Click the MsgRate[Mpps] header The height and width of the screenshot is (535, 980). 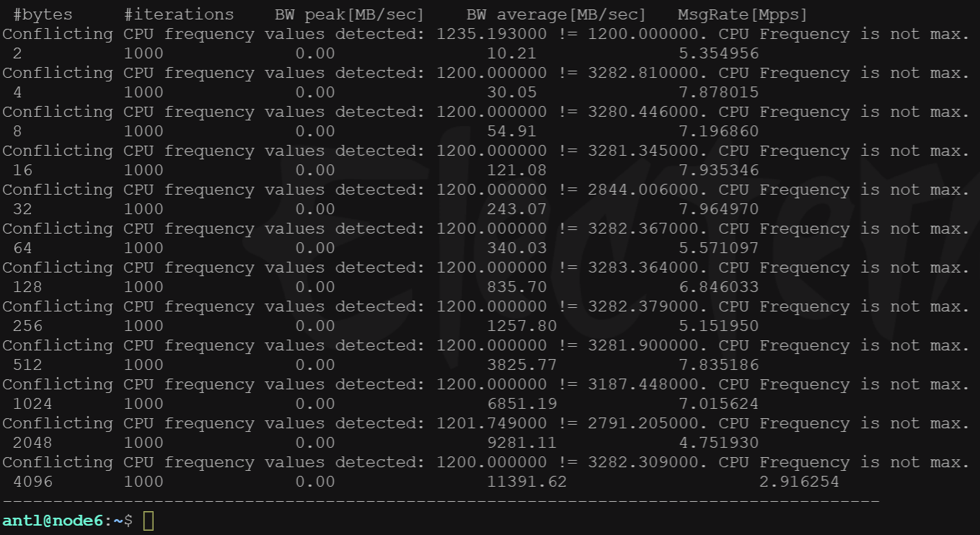click(x=743, y=14)
